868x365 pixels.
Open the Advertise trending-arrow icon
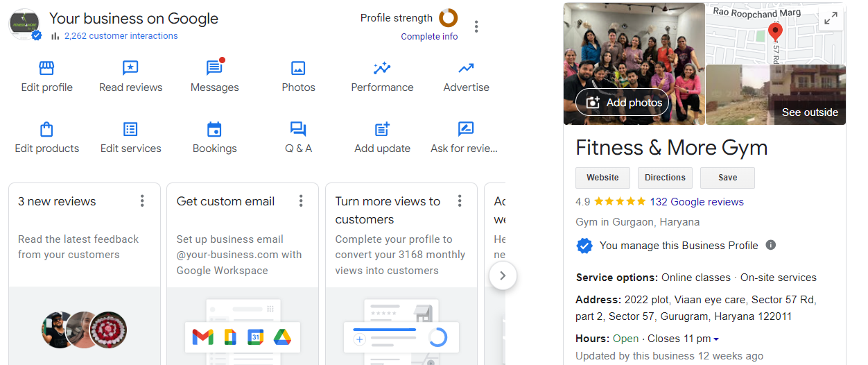[x=466, y=68]
